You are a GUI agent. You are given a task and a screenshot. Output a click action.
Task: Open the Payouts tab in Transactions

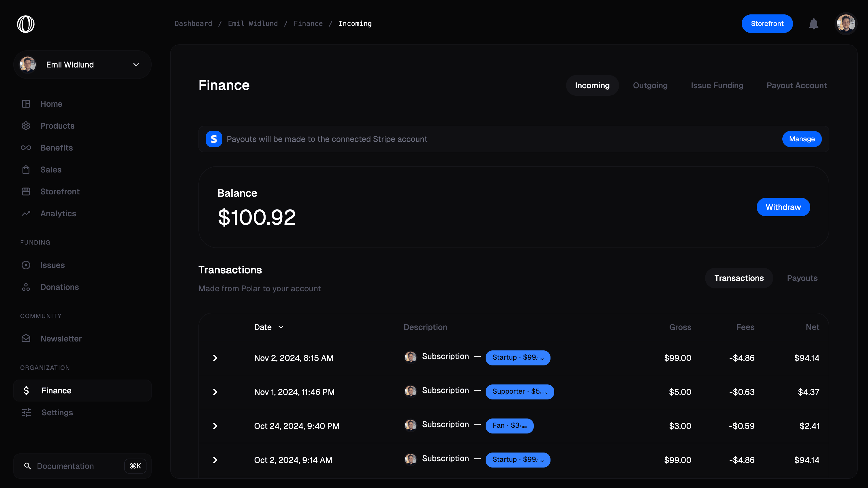point(802,278)
